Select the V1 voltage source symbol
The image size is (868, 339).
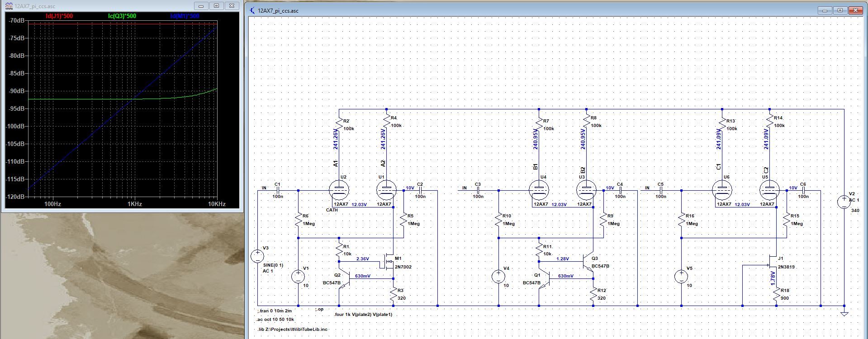click(x=298, y=277)
